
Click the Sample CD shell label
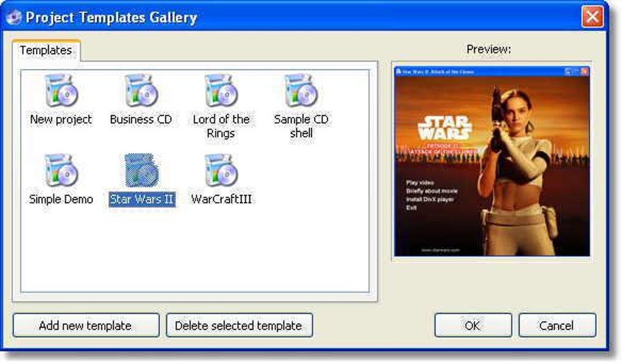tap(301, 126)
